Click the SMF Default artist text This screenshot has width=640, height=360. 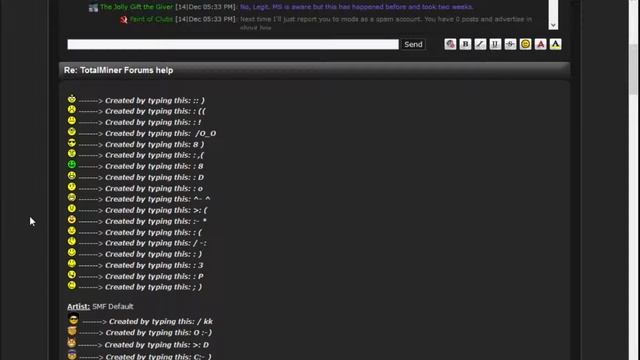coord(113,307)
